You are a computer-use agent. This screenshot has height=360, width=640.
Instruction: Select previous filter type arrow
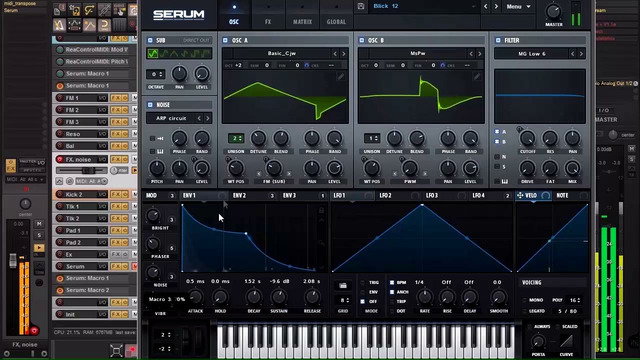(x=572, y=54)
